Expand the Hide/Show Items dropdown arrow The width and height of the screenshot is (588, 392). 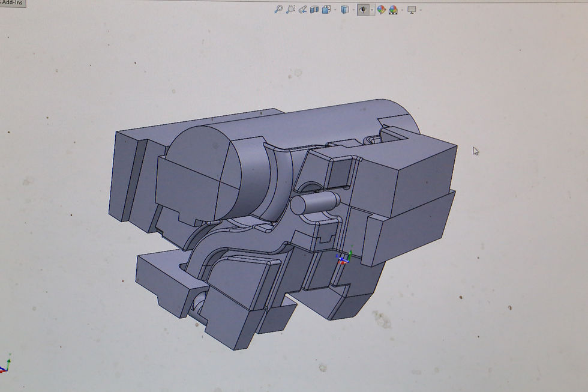(x=371, y=10)
